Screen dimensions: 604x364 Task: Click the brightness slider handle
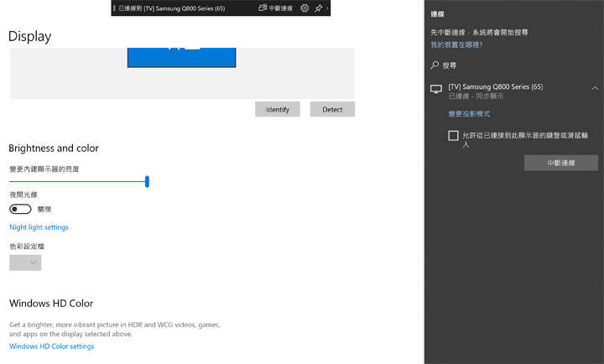point(147,181)
